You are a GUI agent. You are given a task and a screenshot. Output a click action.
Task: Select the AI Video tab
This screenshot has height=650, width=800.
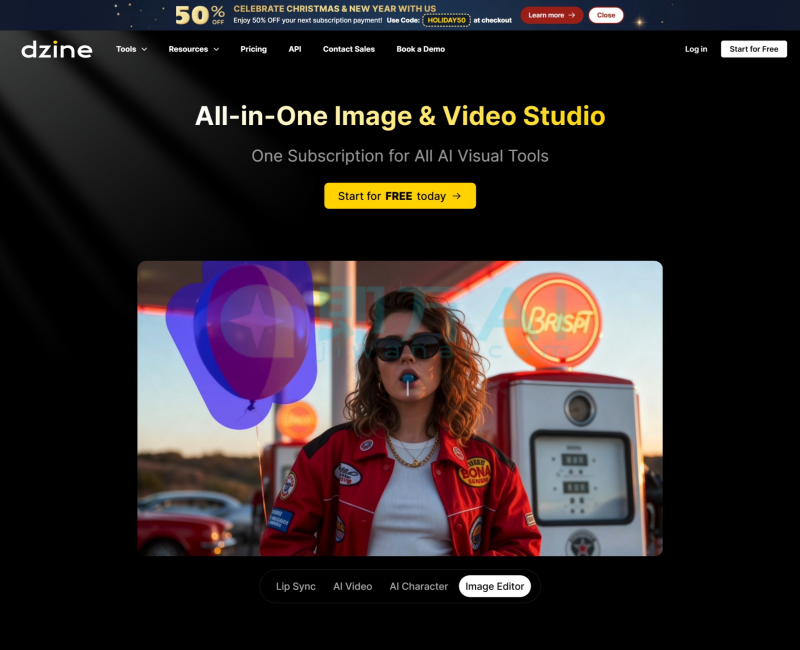tap(352, 586)
